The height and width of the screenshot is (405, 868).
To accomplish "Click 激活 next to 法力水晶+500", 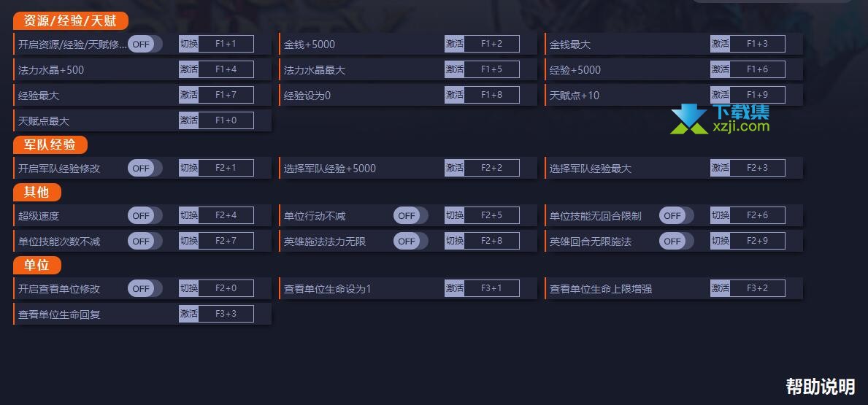I will click(x=189, y=69).
